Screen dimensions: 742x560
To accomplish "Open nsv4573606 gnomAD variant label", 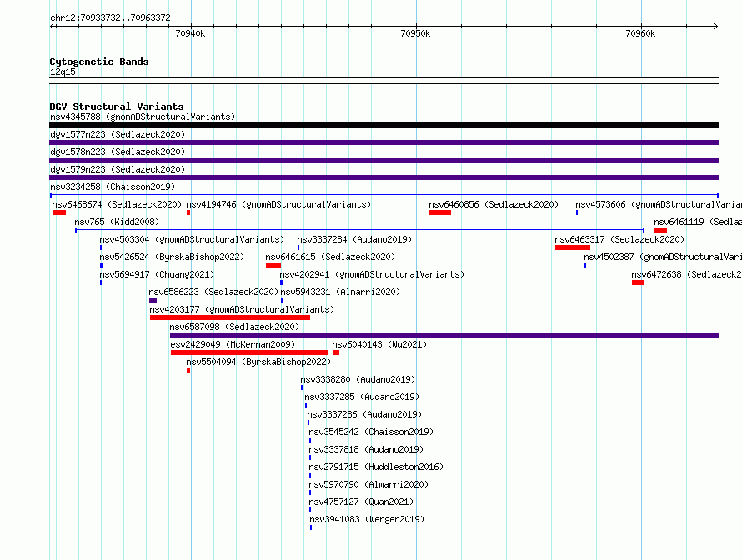I will click(659, 204).
